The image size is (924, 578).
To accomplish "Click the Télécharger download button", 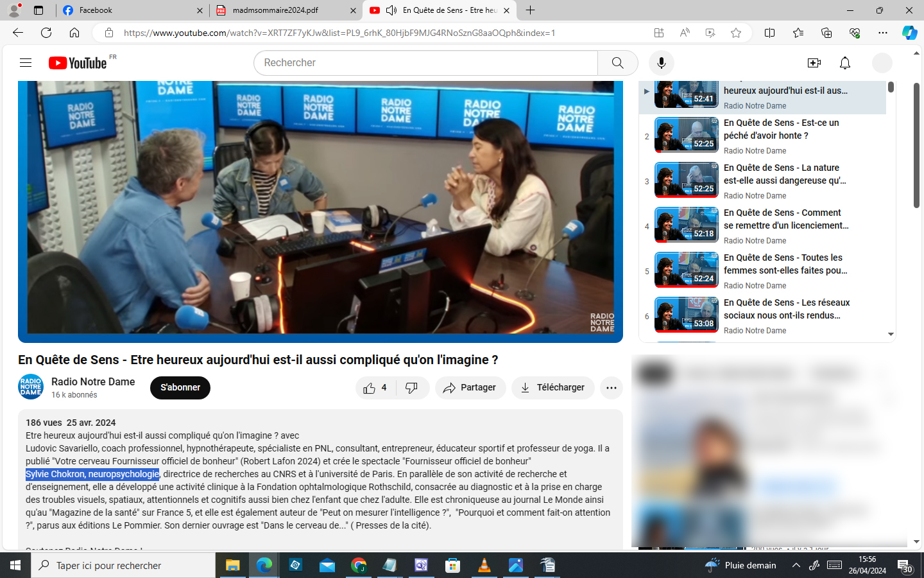I will click(553, 387).
